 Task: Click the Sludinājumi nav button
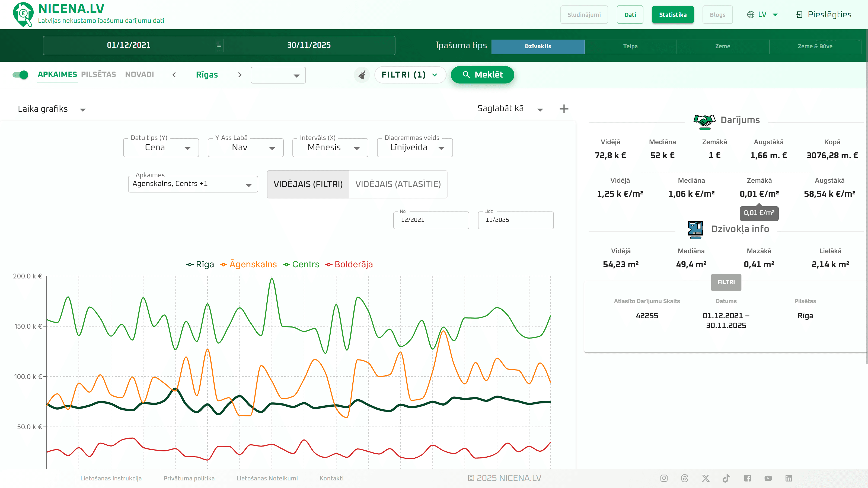(x=584, y=15)
